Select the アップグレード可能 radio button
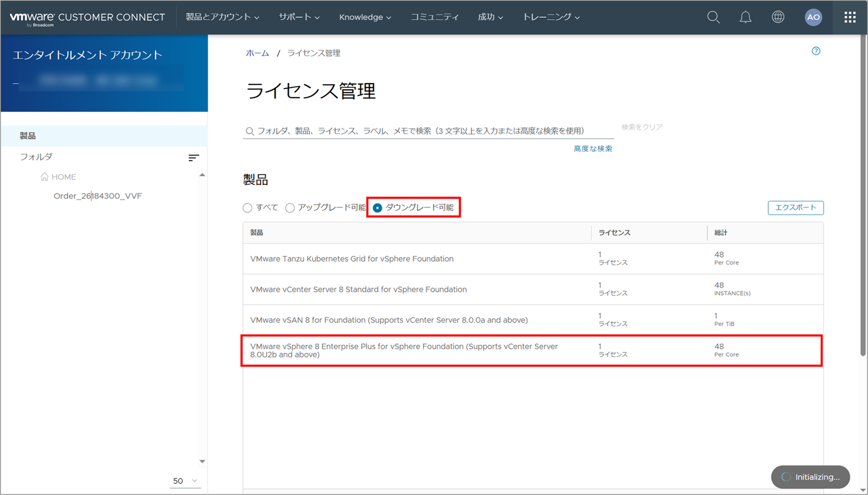The width and height of the screenshot is (868, 495). click(x=290, y=208)
